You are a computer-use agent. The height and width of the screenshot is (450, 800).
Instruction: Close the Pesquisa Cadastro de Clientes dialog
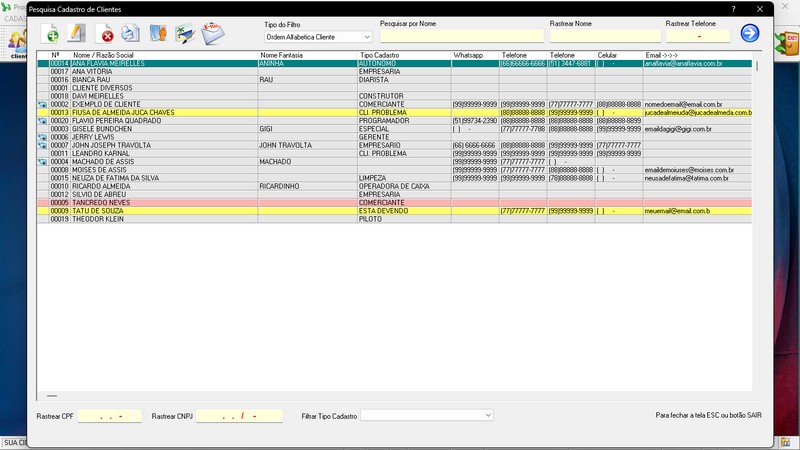pos(760,9)
